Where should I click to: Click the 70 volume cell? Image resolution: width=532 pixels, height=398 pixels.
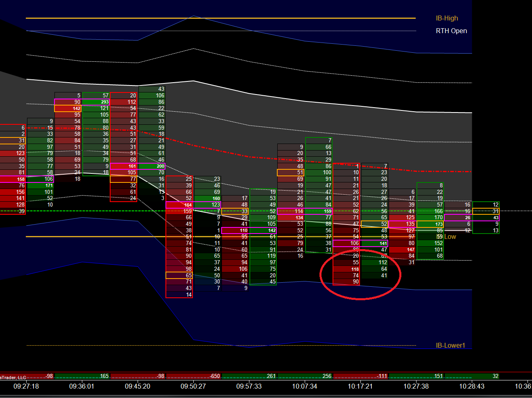pos(152,173)
